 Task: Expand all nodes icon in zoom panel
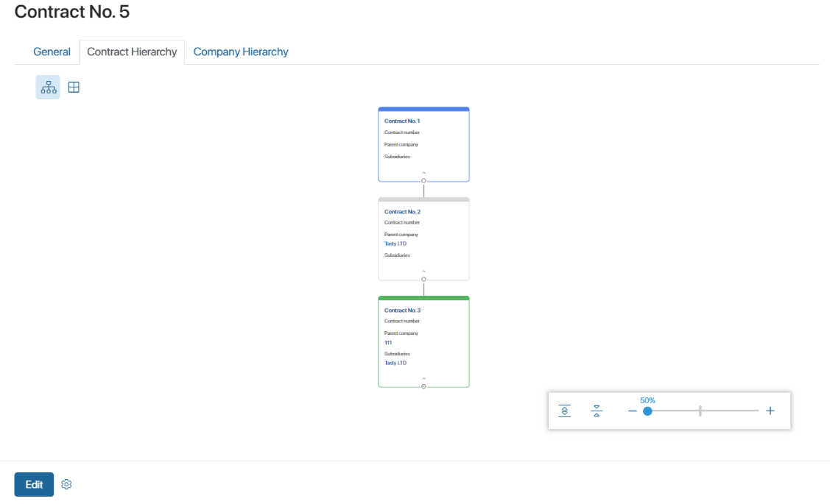[564, 411]
